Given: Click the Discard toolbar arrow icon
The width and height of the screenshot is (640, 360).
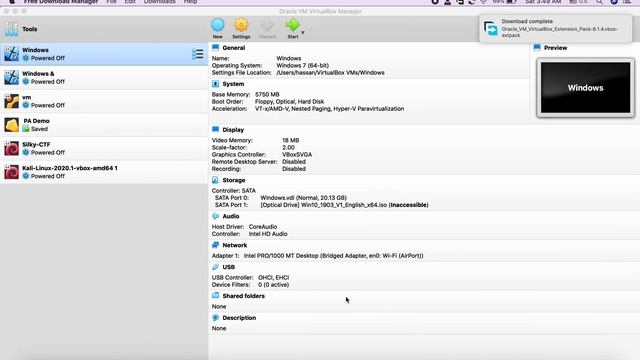Looking at the screenshot, I should pyautogui.click(x=267, y=25).
